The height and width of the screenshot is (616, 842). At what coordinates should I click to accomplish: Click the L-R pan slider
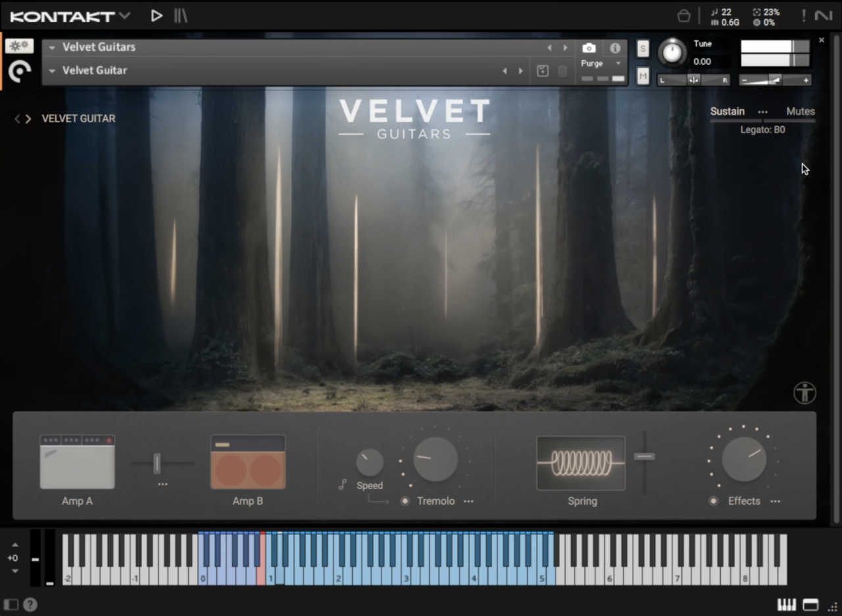[694, 80]
